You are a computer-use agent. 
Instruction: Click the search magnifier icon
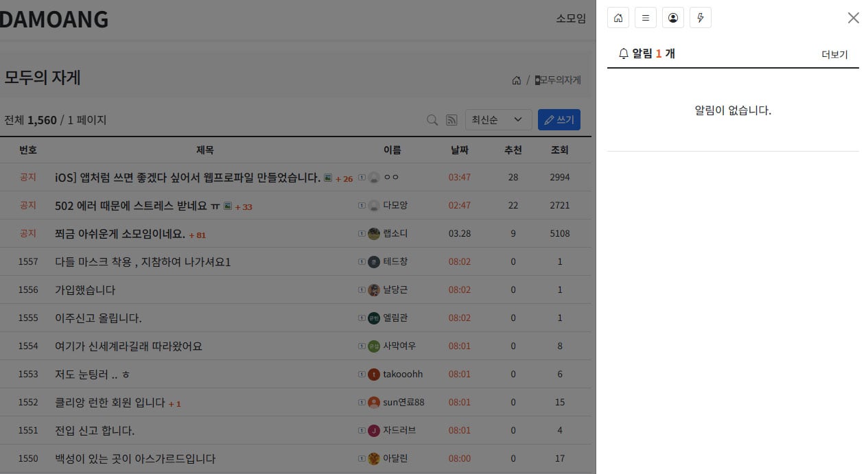click(x=432, y=120)
